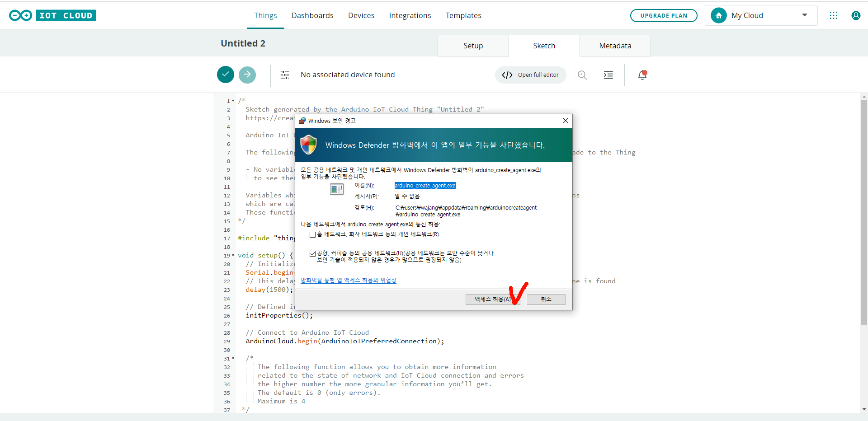Open the Integrations tab
This screenshot has height=421, width=868.
[x=410, y=15]
